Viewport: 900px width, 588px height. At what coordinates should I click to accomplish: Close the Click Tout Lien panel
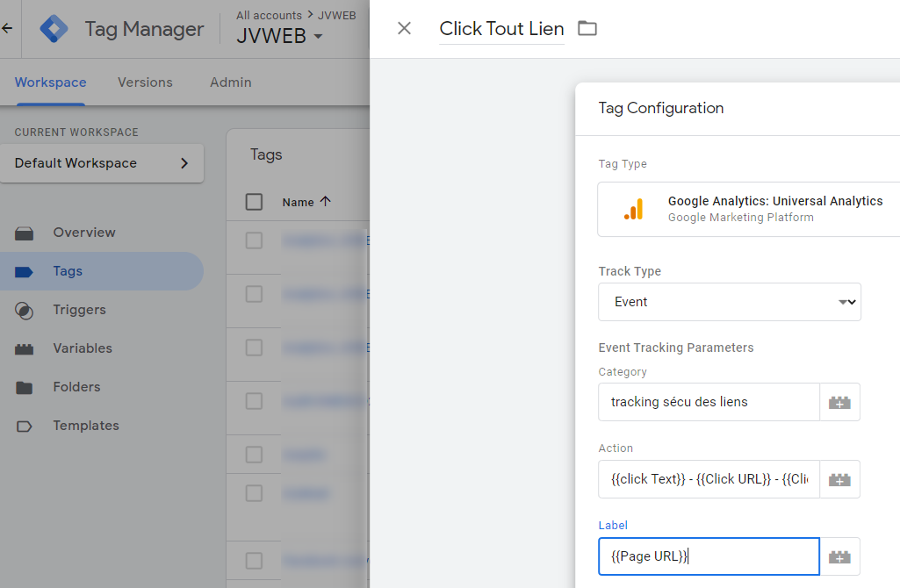(404, 28)
